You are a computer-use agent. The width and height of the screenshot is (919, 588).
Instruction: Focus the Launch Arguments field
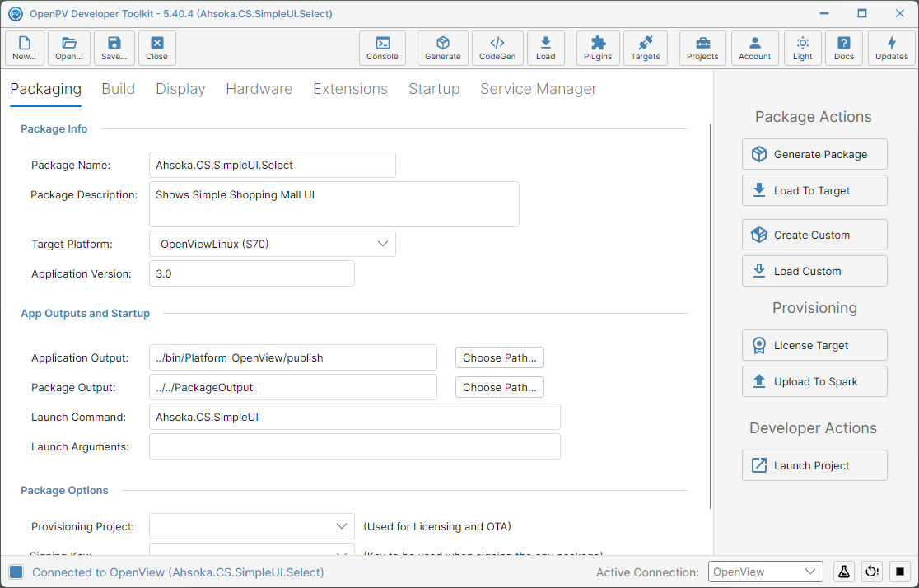[355, 446]
